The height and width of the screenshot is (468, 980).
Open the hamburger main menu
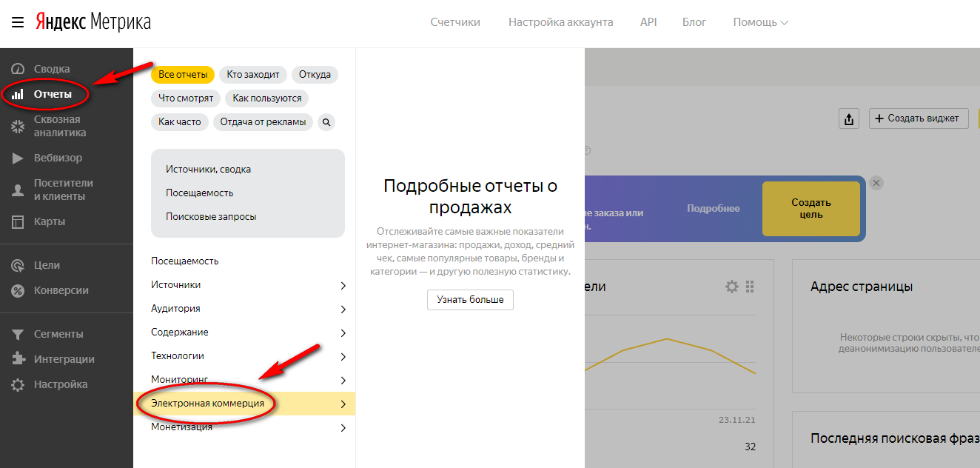[x=18, y=22]
